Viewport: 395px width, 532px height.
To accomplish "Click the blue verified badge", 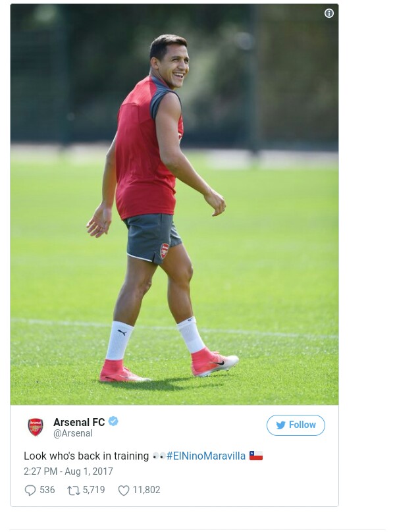I will click(x=113, y=421).
